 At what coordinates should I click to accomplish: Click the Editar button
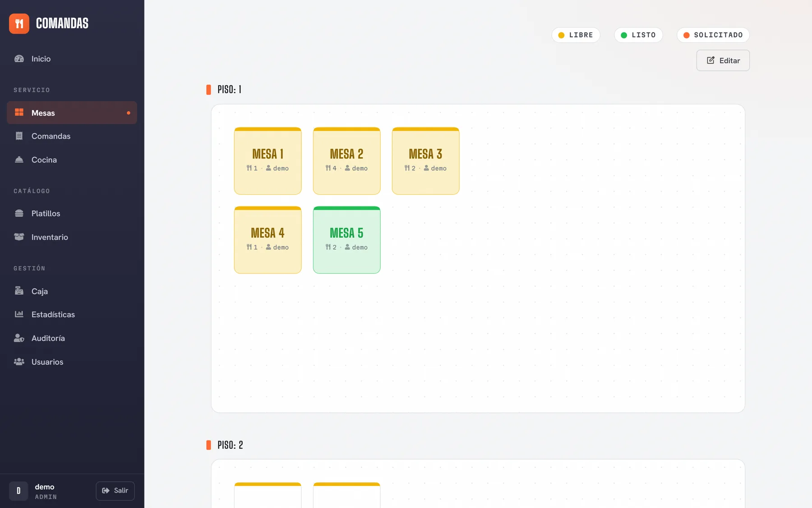(x=723, y=61)
